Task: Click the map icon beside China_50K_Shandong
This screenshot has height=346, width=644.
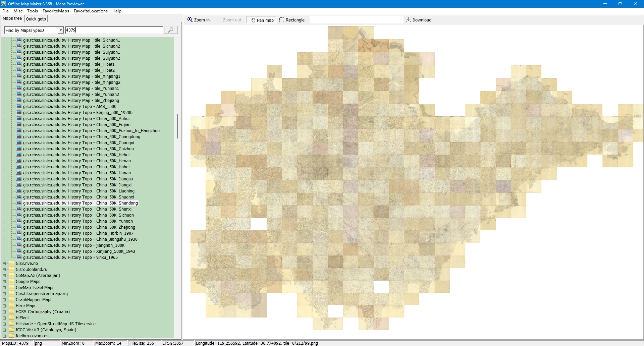Action: point(19,203)
